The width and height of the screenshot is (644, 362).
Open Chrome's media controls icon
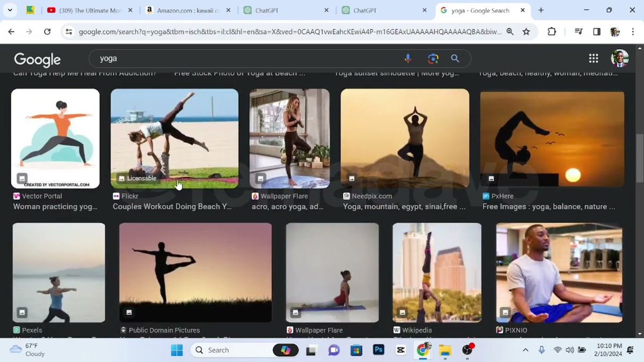(578, 32)
